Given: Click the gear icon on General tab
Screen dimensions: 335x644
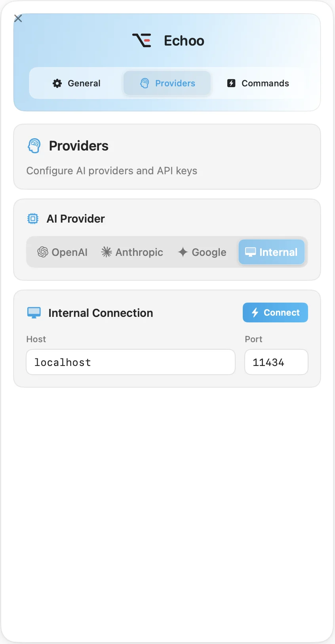Looking at the screenshot, I should 57,83.
